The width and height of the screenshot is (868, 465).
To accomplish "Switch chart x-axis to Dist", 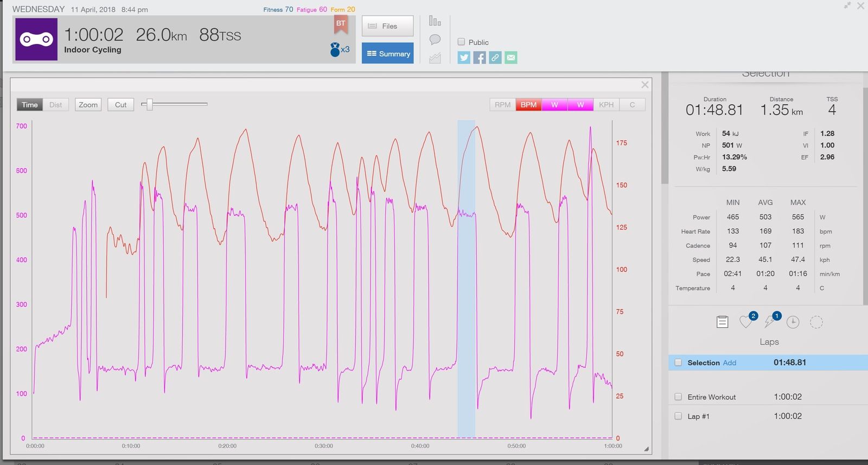I will [56, 105].
